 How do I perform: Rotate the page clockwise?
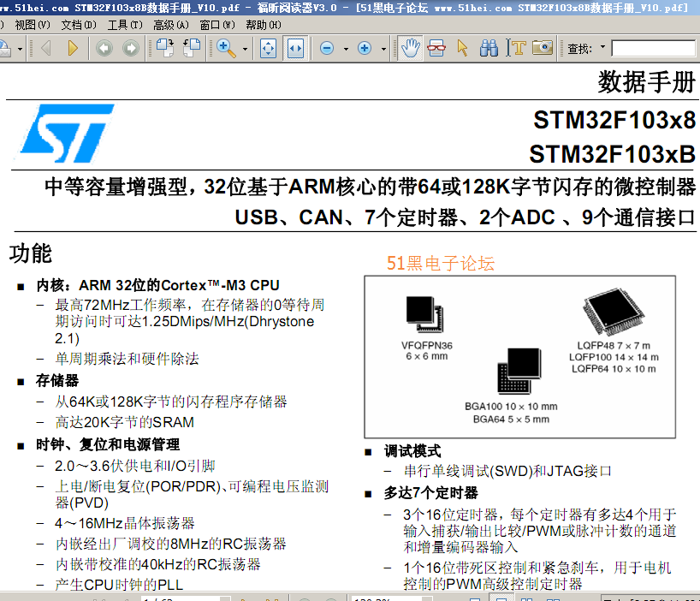[x=165, y=48]
